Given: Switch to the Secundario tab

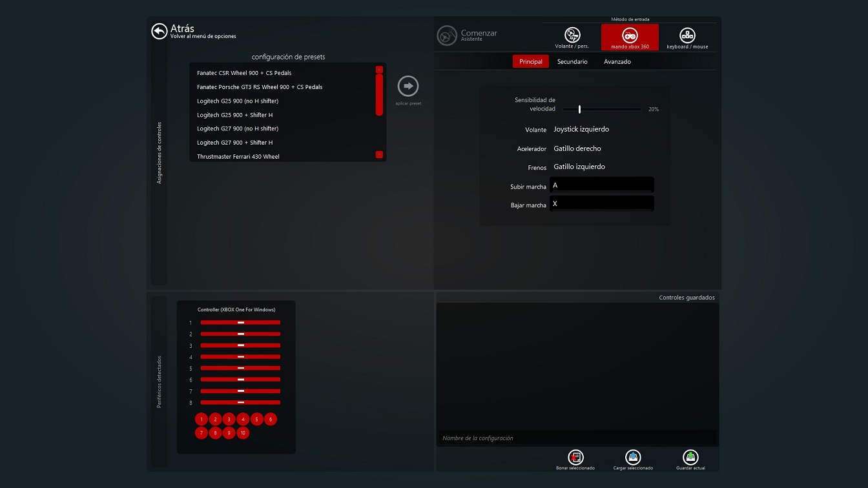Looking at the screenshot, I should [572, 61].
